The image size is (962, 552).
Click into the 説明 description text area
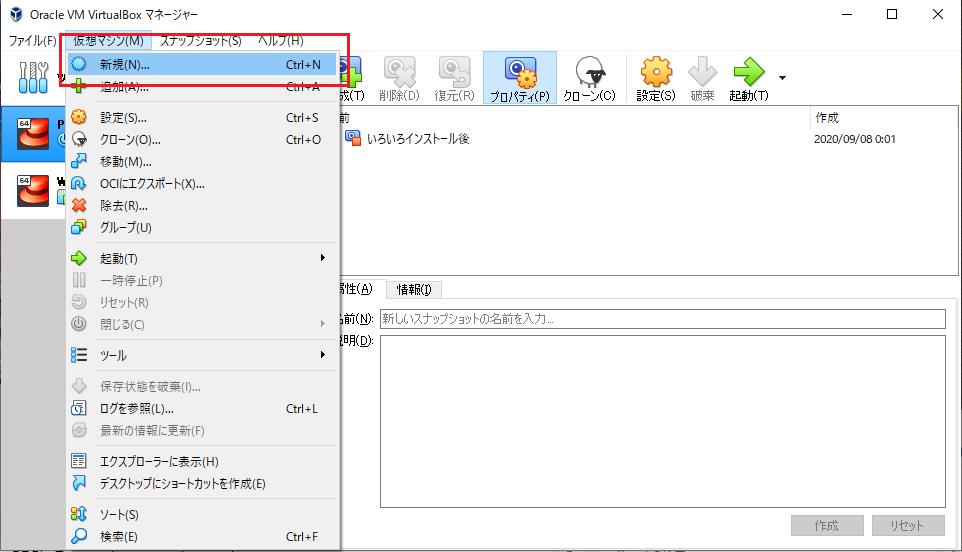point(663,421)
